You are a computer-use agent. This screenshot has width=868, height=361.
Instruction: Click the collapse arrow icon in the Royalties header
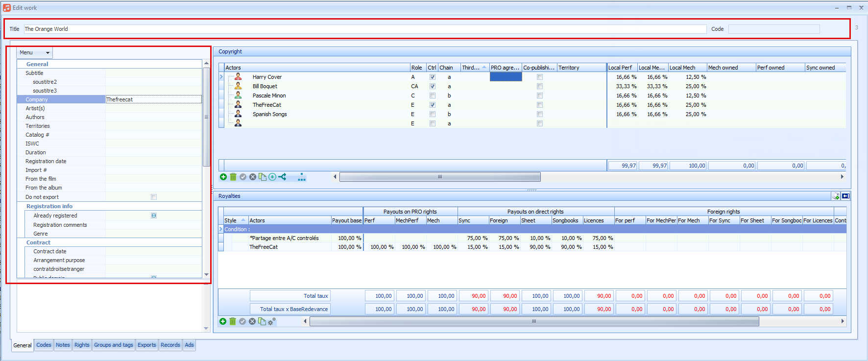846,196
